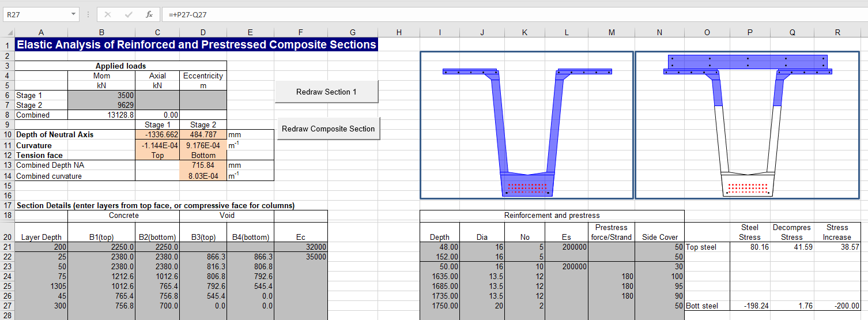Select the Ec cell with value 32000

[x=300, y=247]
